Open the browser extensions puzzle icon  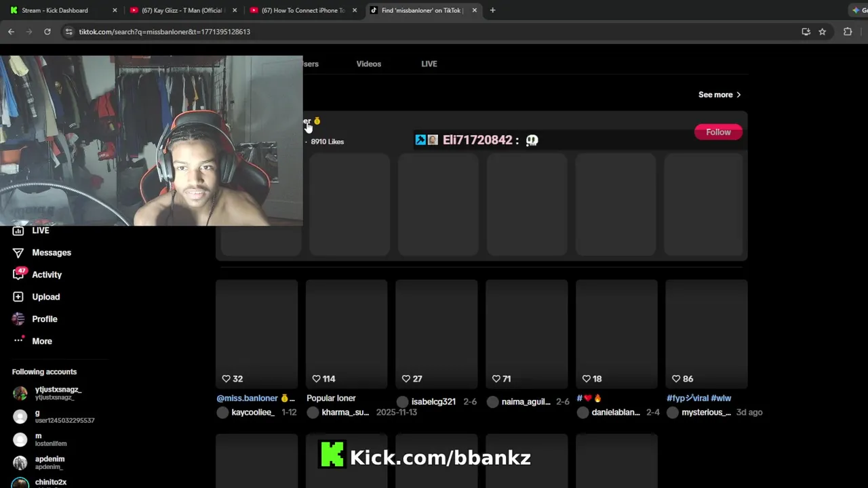click(x=848, y=31)
